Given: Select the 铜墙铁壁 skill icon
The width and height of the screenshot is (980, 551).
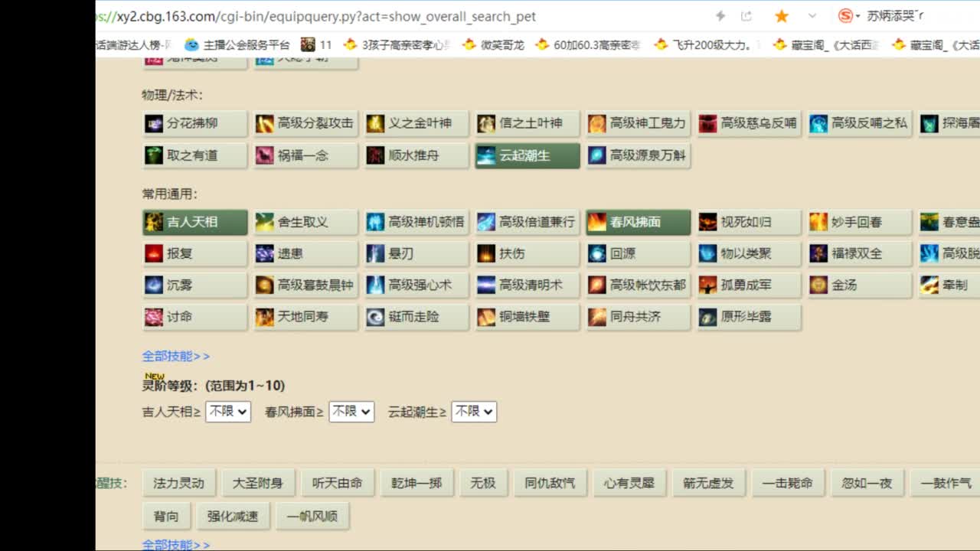Looking at the screenshot, I should coord(486,317).
